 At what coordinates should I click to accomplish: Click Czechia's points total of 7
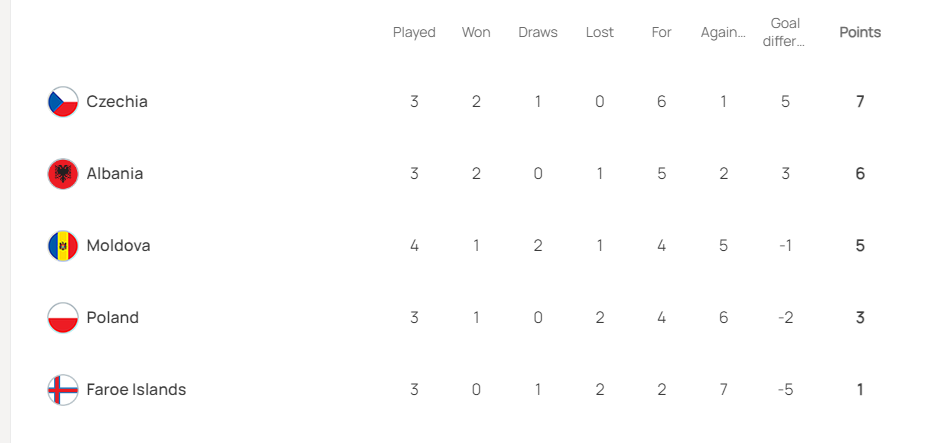coord(860,102)
